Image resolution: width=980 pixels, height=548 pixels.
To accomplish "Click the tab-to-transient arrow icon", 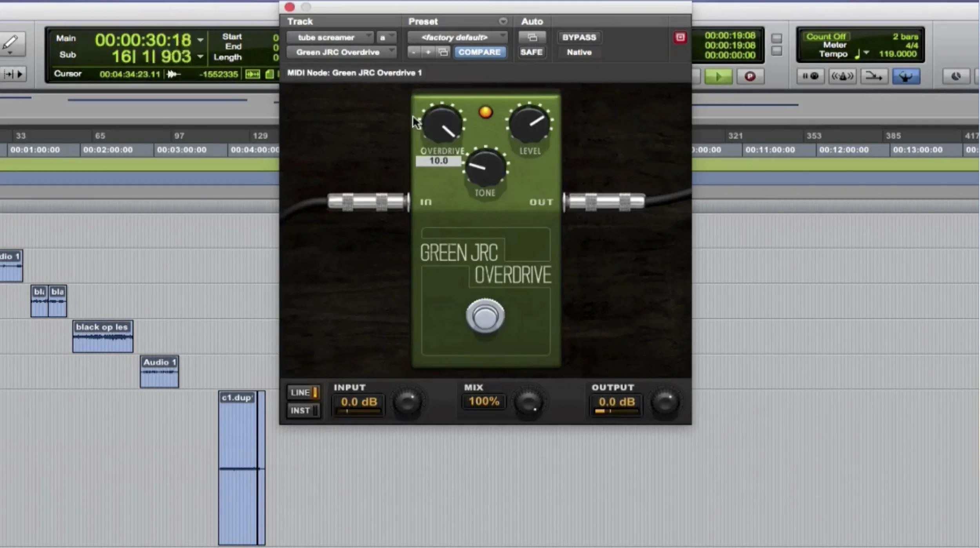I will [x=875, y=76].
